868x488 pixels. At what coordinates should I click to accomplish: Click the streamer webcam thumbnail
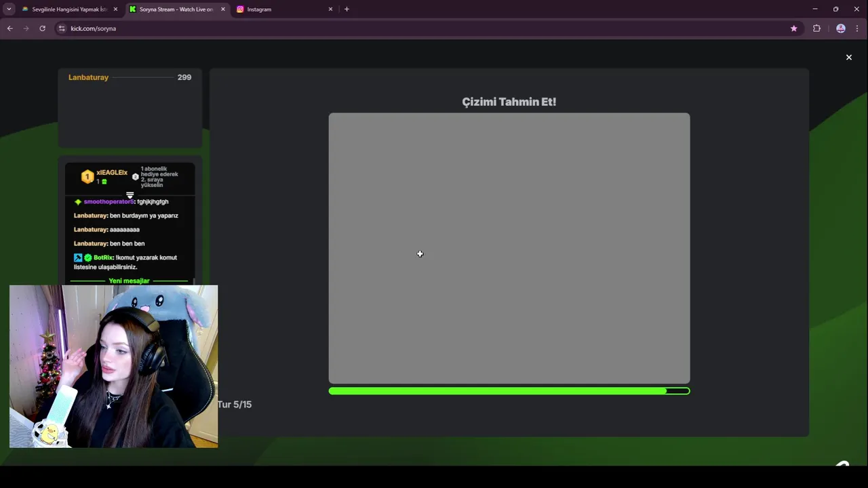[114, 366]
